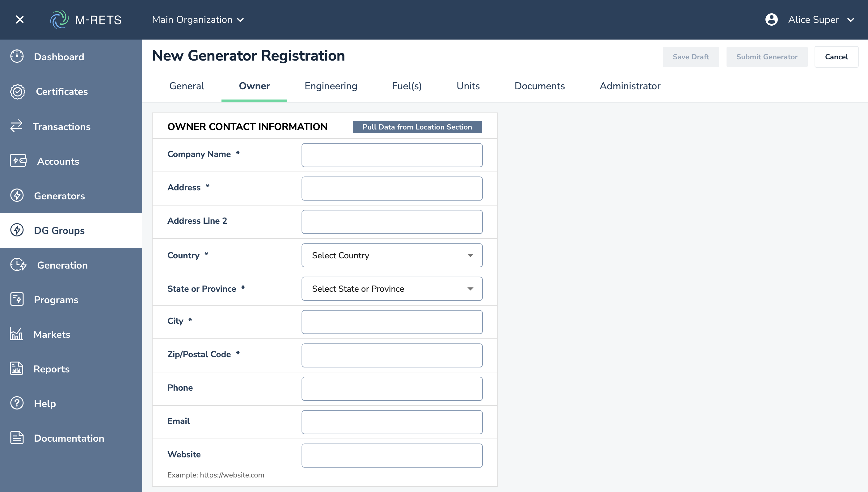
Task: Open the Select State or Province dropdown
Action: pyautogui.click(x=392, y=289)
